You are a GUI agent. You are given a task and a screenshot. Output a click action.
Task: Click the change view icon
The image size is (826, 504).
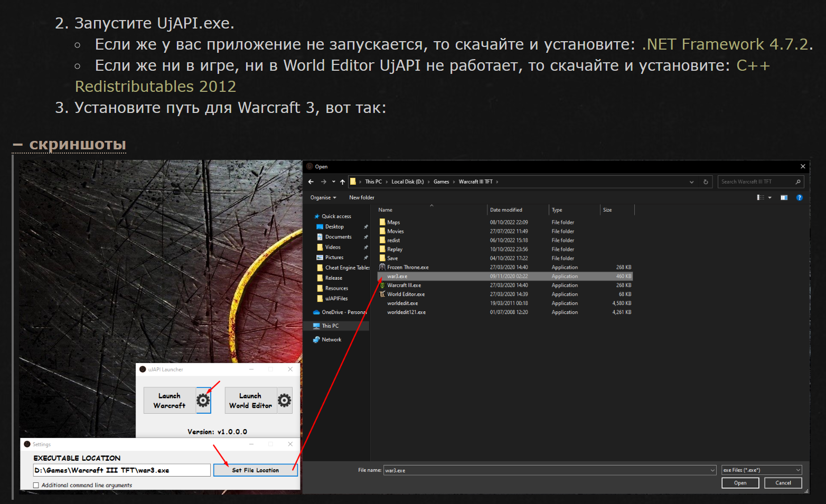pos(761,197)
